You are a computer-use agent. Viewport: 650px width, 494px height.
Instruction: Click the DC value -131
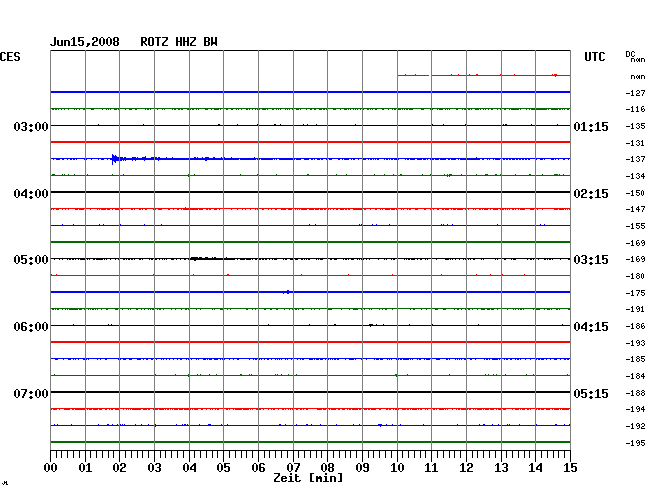pyautogui.click(x=635, y=143)
